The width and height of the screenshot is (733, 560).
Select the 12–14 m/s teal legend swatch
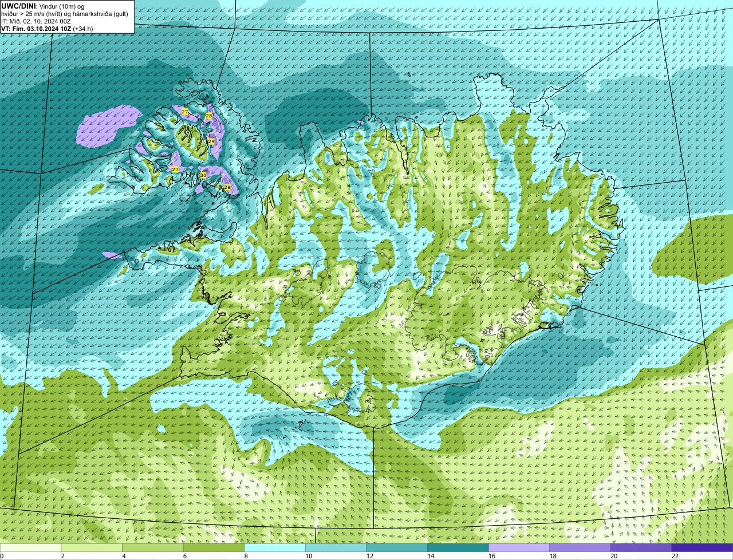[397, 548]
